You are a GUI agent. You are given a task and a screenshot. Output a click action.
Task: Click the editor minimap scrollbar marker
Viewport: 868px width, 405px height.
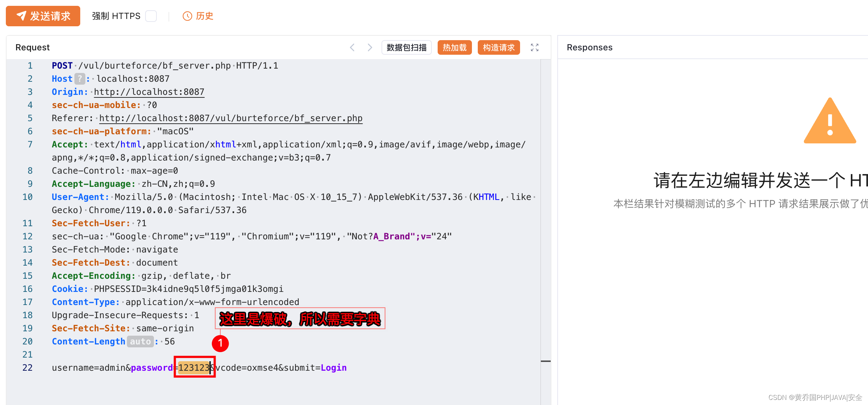tap(546, 361)
